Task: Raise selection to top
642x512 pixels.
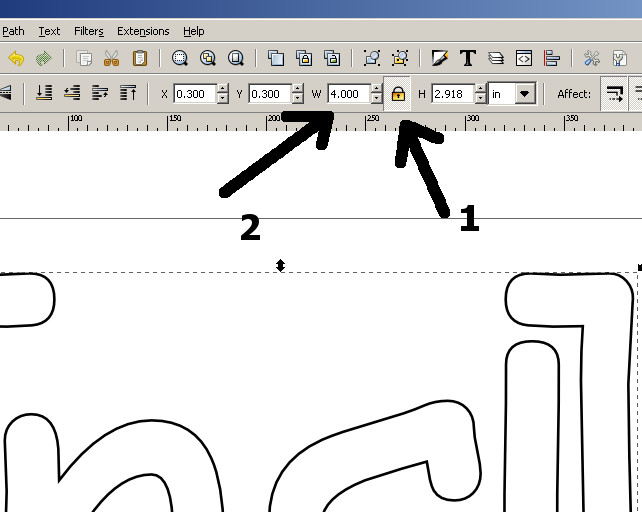Action: [x=128, y=94]
